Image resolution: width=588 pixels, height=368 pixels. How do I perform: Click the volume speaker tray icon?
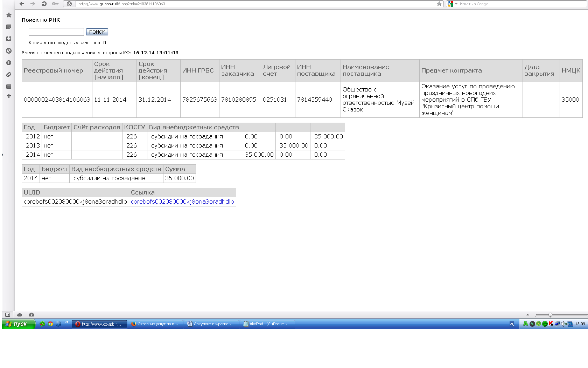(x=563, y=324)
